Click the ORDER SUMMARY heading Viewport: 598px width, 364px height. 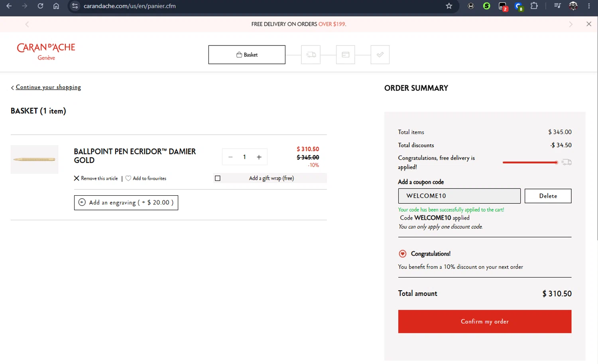(x=416, y=88)
